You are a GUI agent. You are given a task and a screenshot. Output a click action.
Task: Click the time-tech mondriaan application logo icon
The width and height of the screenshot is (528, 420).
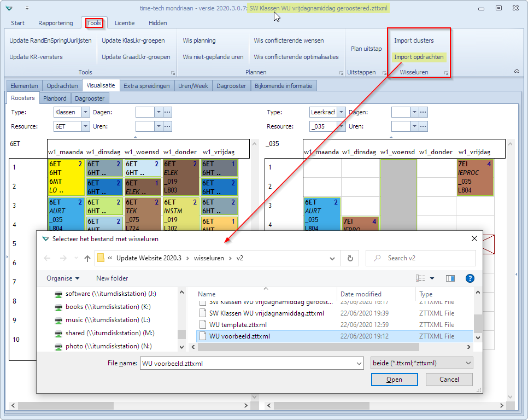tap(9, 8)
